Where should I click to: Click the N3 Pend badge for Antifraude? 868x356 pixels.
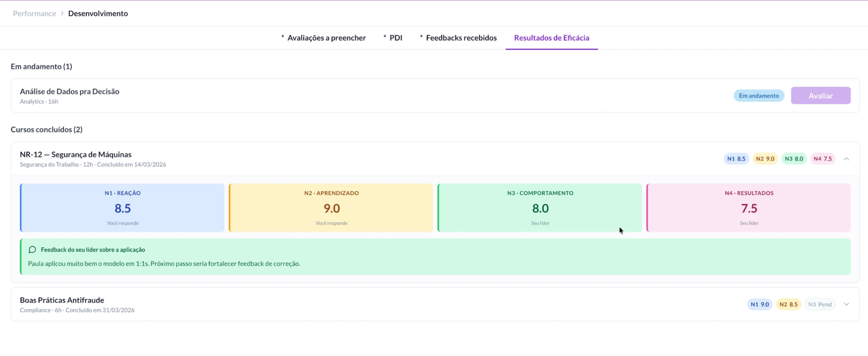pos(820,304)
